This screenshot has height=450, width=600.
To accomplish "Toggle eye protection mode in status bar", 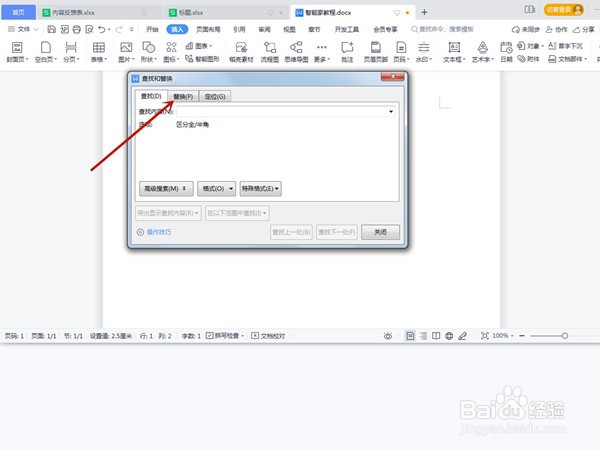I will (388, 336).
